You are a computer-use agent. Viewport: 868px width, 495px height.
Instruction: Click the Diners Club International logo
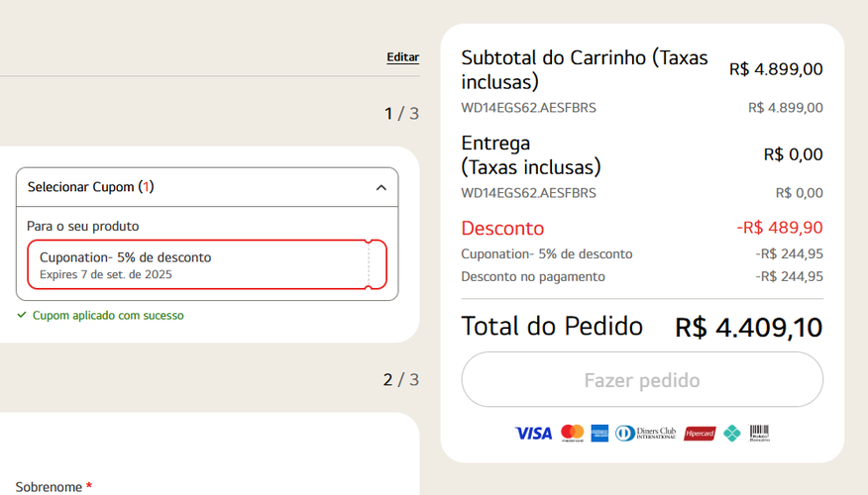click(x=645, y=434)
